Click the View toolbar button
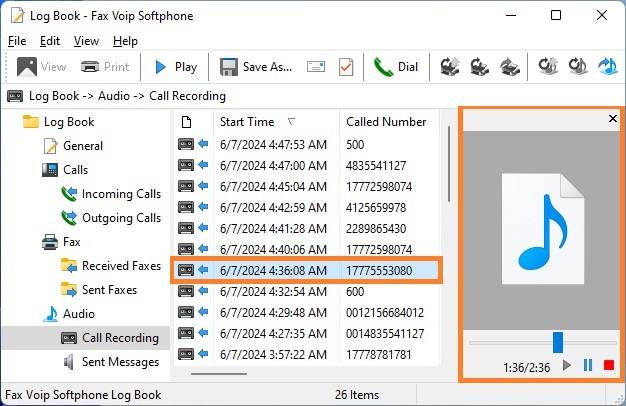The height and width of the screenshot is (406, 626). (x=42, y=67)
